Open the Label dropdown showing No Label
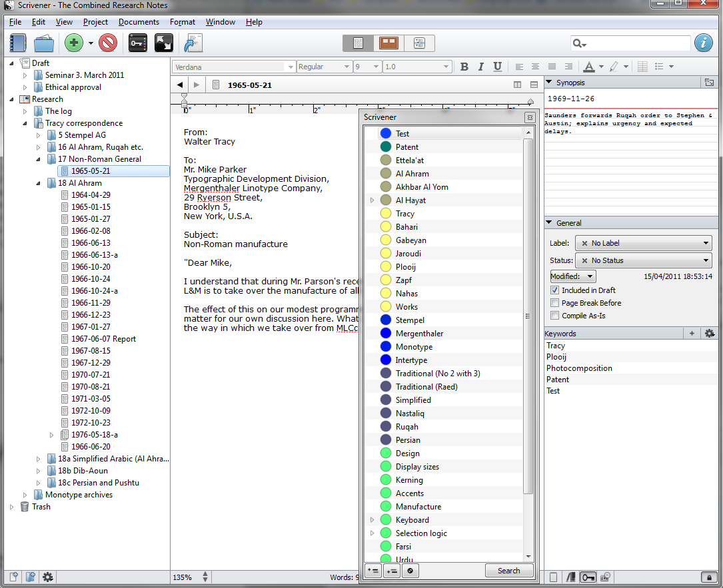The height and width of the screenshot is (588, 723). 643,243
